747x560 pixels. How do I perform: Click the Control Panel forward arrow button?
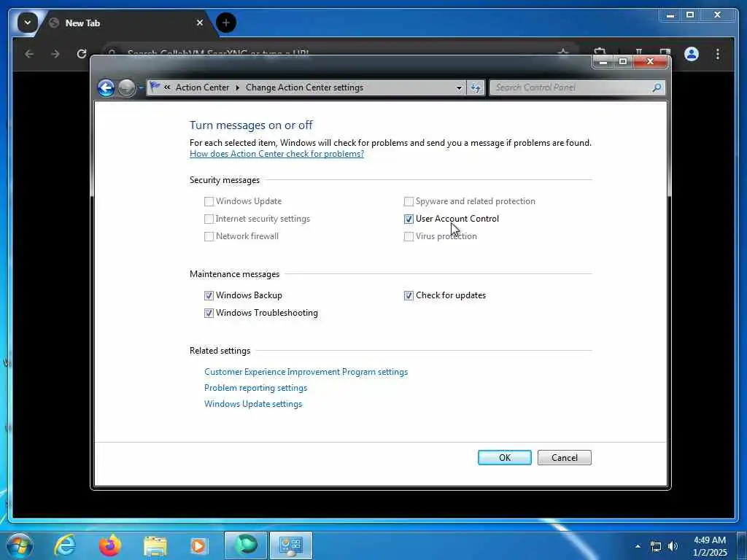[126, 87]
